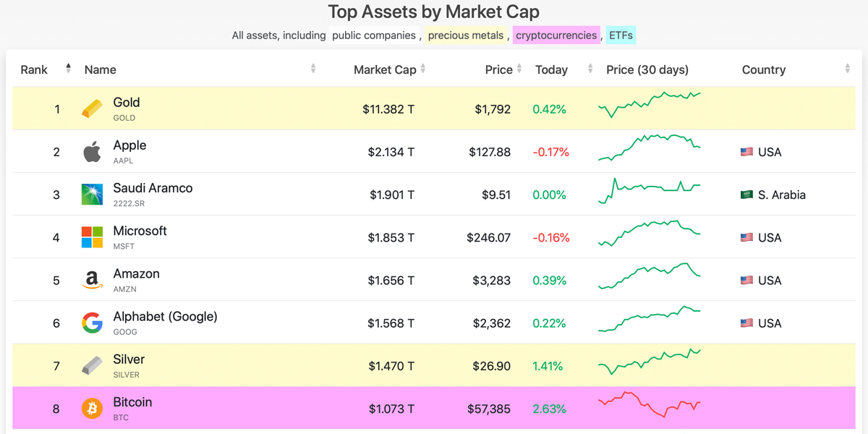Click the Apple logo icon
Screen dimensions: 868x434
click(x=92, y=152)
